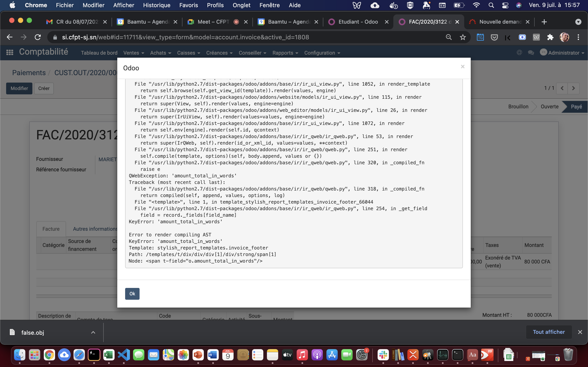
Task: Open the Odoo apps grid menu
Action: click(x=10, y=52)
